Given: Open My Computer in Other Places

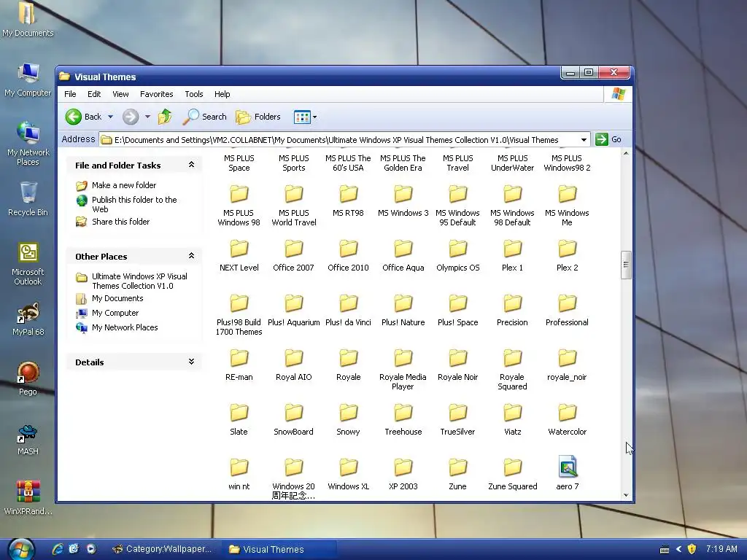Looking at the screenshot, I should [x=115, y=313].
